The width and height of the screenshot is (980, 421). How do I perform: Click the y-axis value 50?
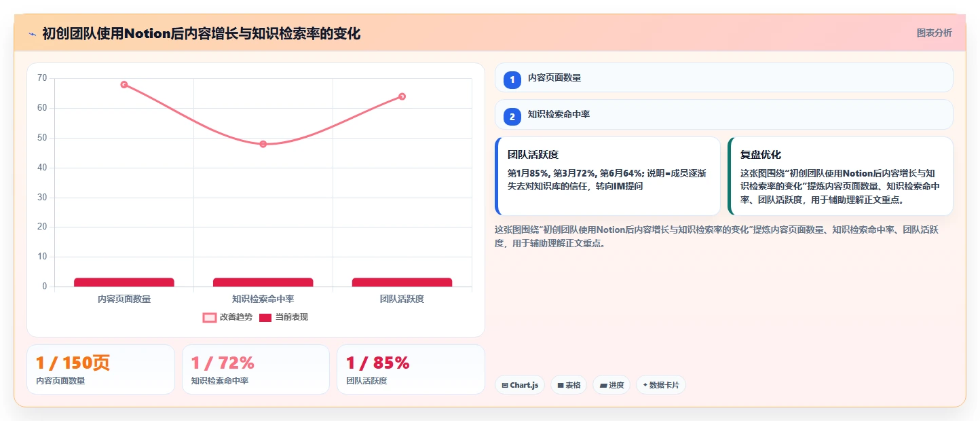tap(42, 138)
